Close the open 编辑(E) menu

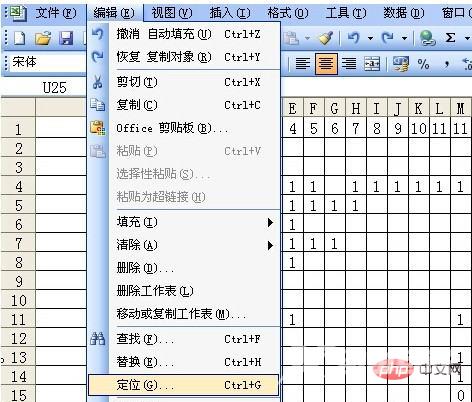[114, 13]
